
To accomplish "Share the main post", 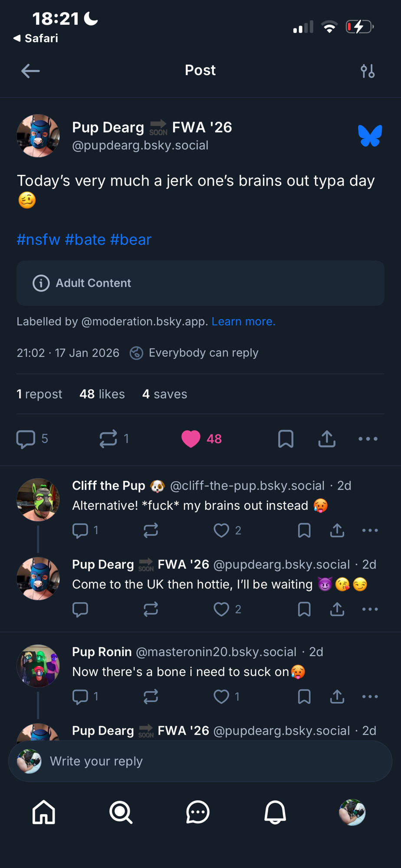I will click(x=327, y=439).
